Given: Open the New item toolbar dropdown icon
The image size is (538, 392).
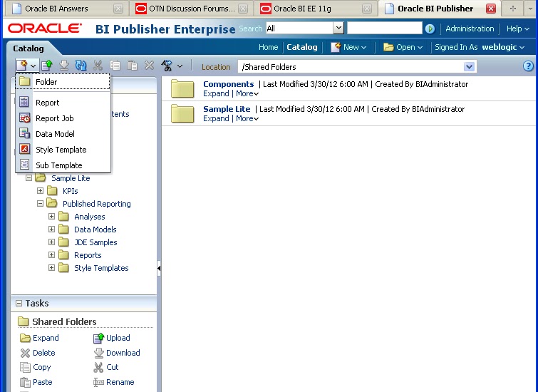Looking at the screenshot, I should pos(26,66).
